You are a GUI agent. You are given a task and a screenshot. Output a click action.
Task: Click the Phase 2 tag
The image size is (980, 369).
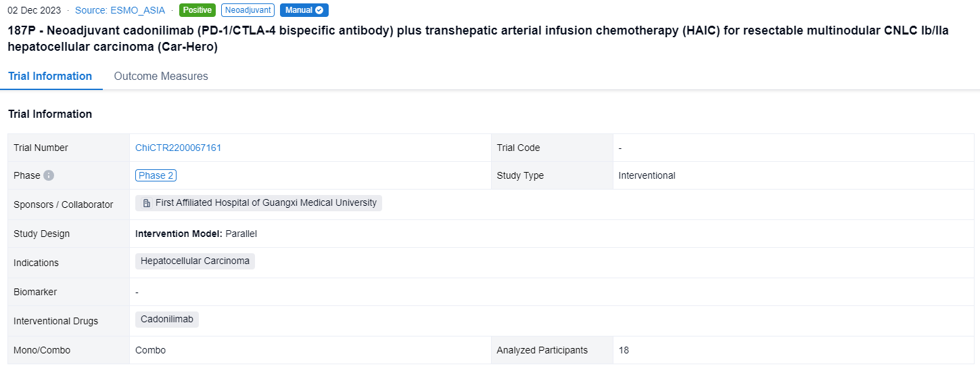click(156, 175)
